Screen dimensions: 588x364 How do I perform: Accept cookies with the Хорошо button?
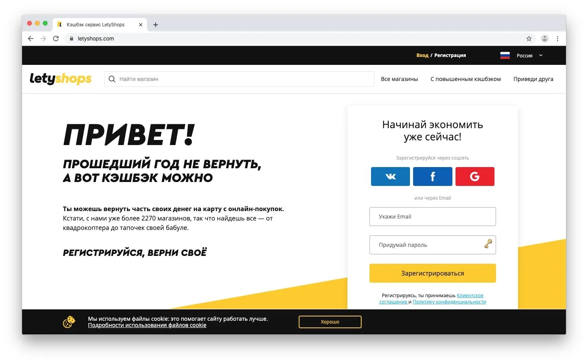(x=330, y=322)
